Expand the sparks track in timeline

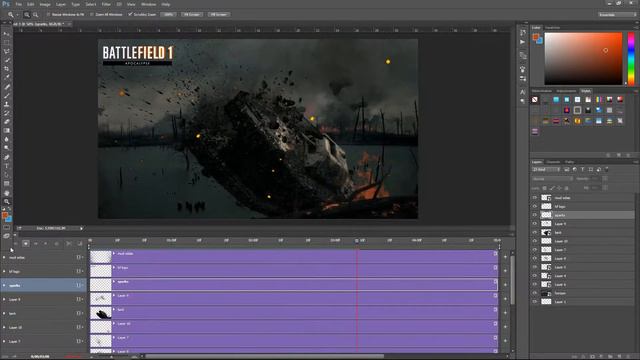click(x=4, y=285)
